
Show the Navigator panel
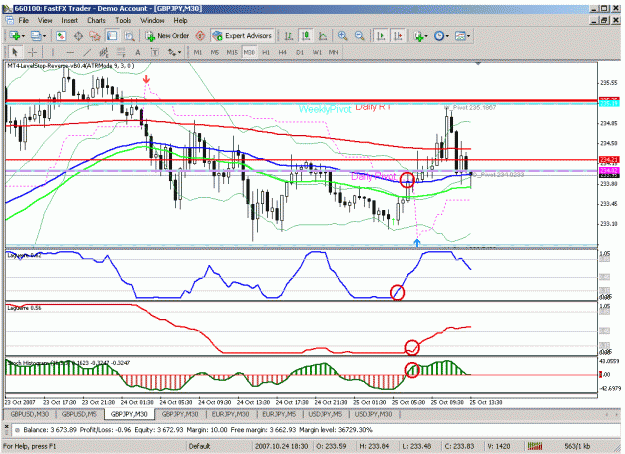(95, 36)
